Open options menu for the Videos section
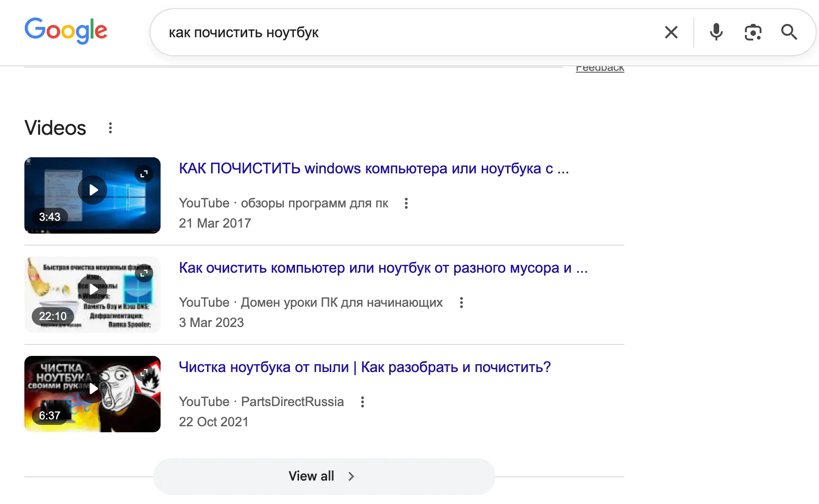 coord(110,128)
